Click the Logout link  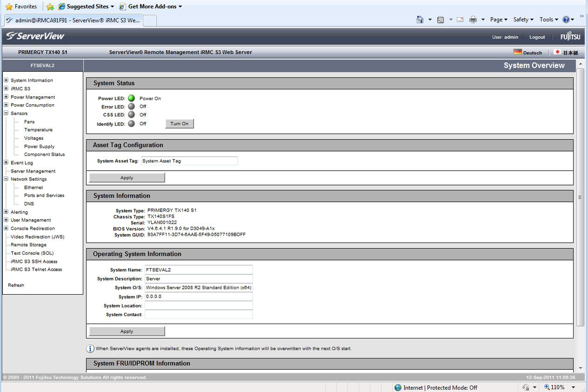(537, 37)
